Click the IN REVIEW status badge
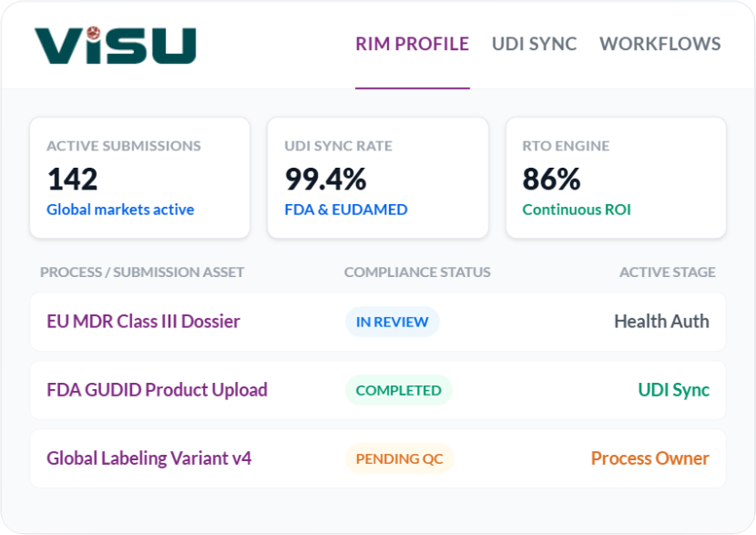The width and height of the screenshot is (756, 535). point(392,322)
